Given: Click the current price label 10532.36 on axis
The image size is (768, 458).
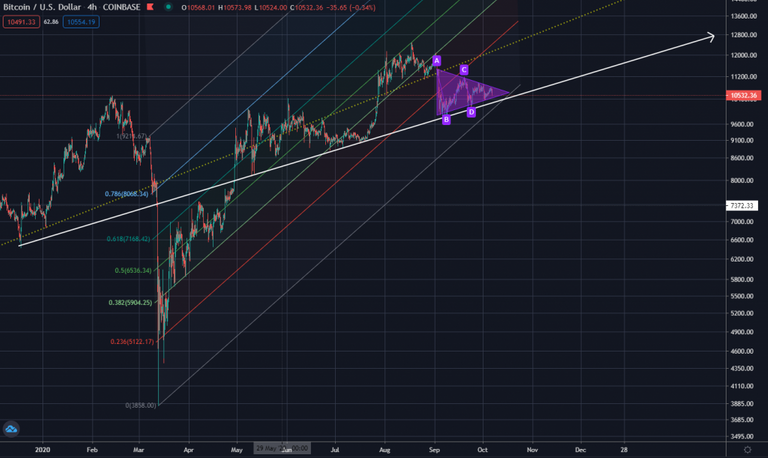Looking at the screenshot, I should click(744, 96).
